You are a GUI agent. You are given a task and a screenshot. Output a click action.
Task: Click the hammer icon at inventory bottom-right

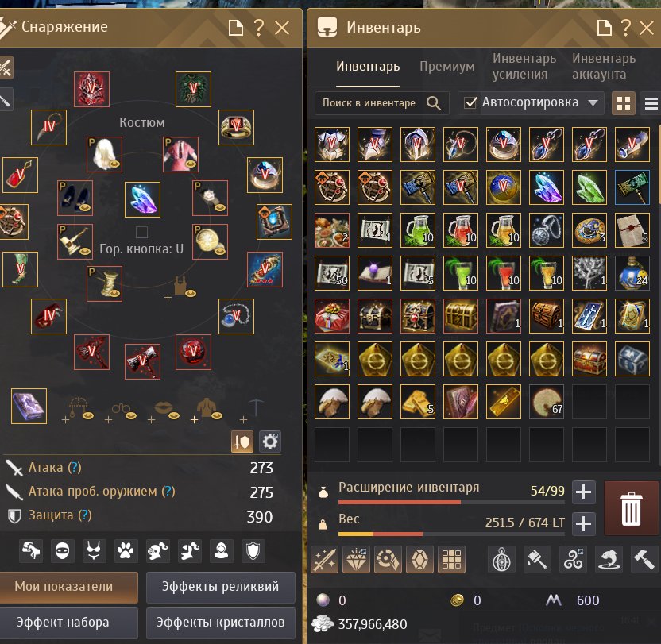(644, 559)
